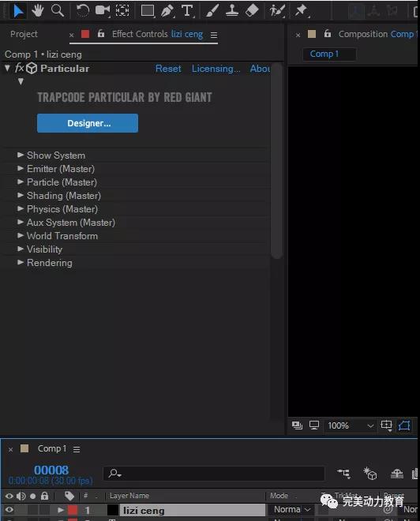Open the 100% magnification dropdown

point(351,425)
